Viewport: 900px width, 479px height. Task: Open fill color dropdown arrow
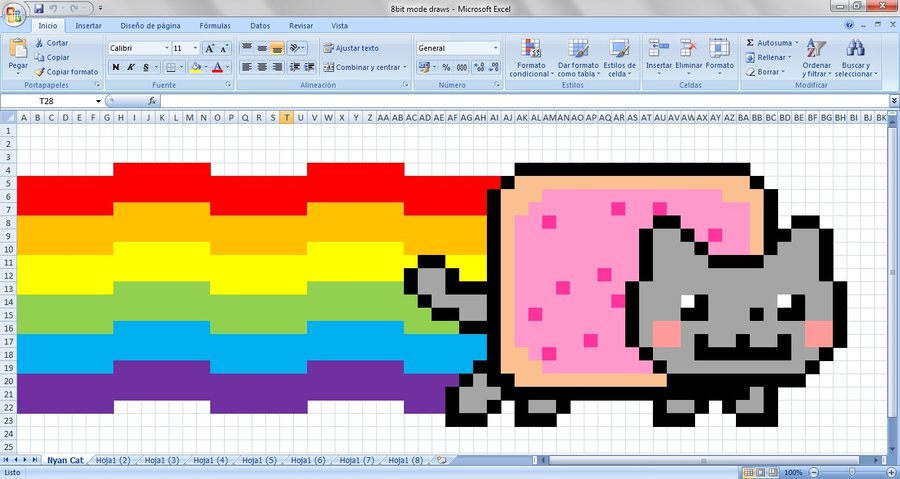(205, 67)
